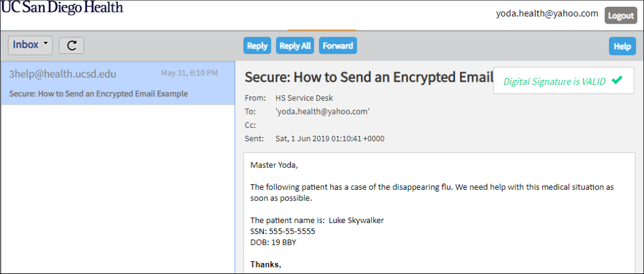The image size is (644, 274).
Task: Click the recipient address in the To field
Action: point(322,112)
